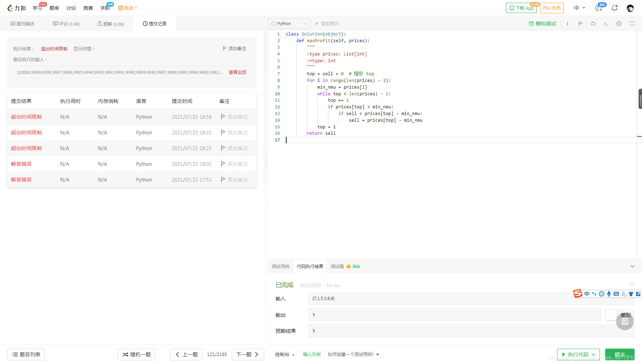Add note flag for 18:31 submission
Image resolution: width=642 pixels, height=364 pixels.
[234, 133]
